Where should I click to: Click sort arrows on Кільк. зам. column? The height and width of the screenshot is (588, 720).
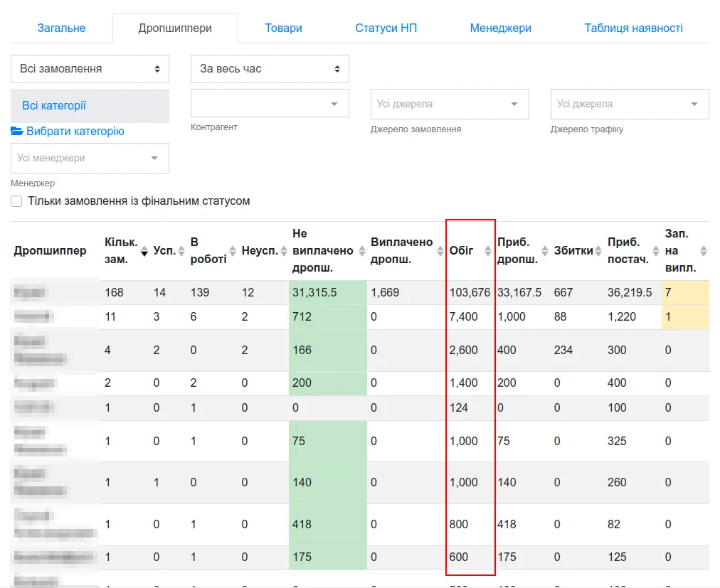pyautogui.click(x=144, y=251)
